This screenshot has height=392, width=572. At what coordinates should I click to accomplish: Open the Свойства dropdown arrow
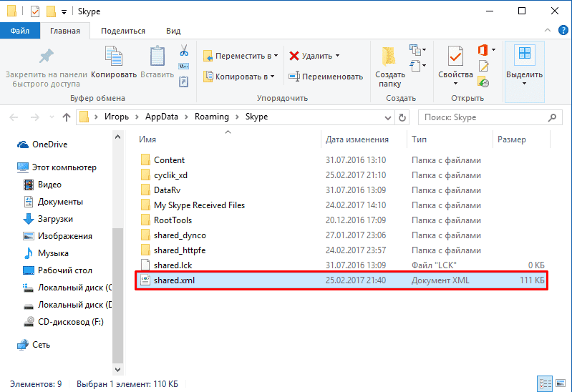[x=455, y=84]
